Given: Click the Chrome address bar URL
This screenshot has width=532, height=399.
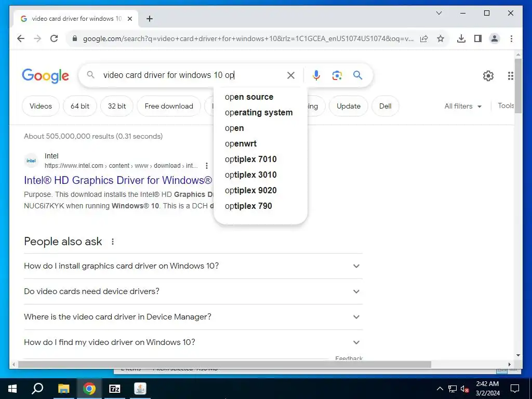Looking at the screenshot, I should [x=248, y=38].
